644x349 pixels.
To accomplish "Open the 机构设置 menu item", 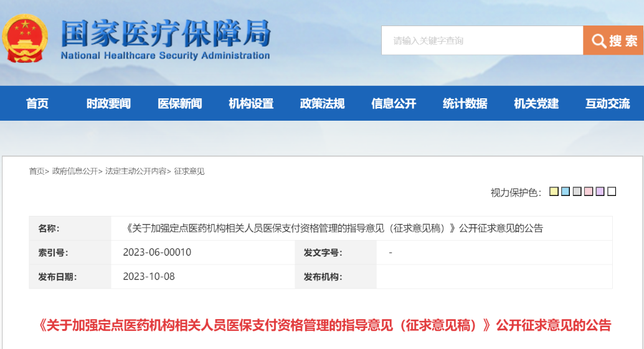I will 251,104.
